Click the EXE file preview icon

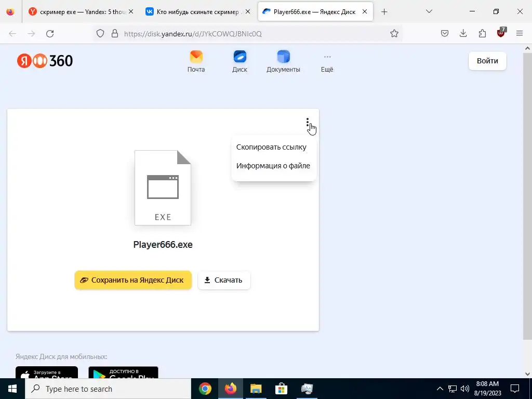(x=163, y=188)
